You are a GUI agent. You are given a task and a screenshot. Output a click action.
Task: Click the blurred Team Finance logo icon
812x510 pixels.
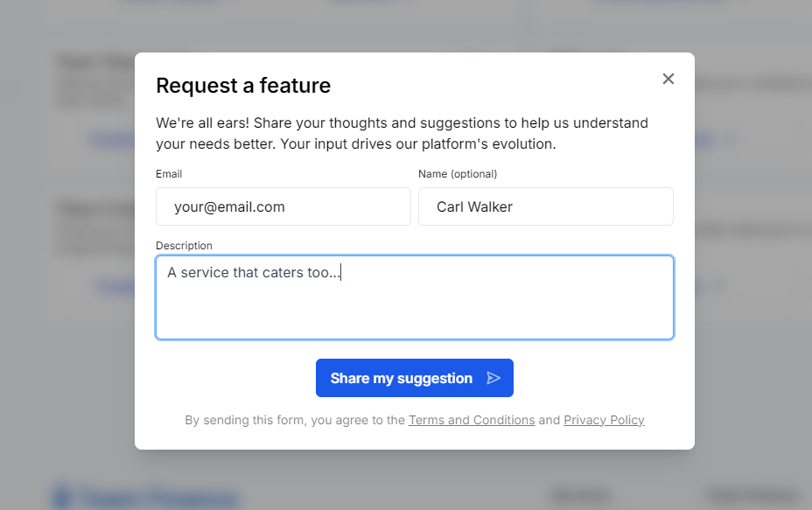(61, 497)
